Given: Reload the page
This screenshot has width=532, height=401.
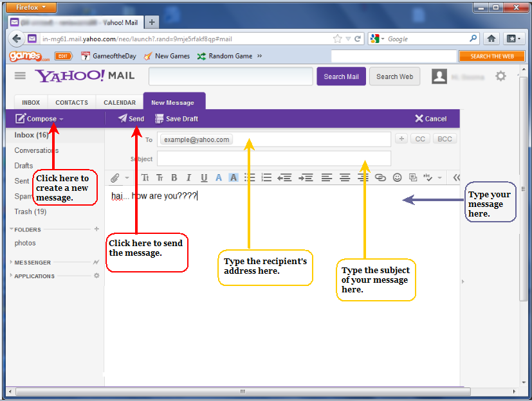Looking at the screenshot, I should pyautogui.click(x=357, y=39).
